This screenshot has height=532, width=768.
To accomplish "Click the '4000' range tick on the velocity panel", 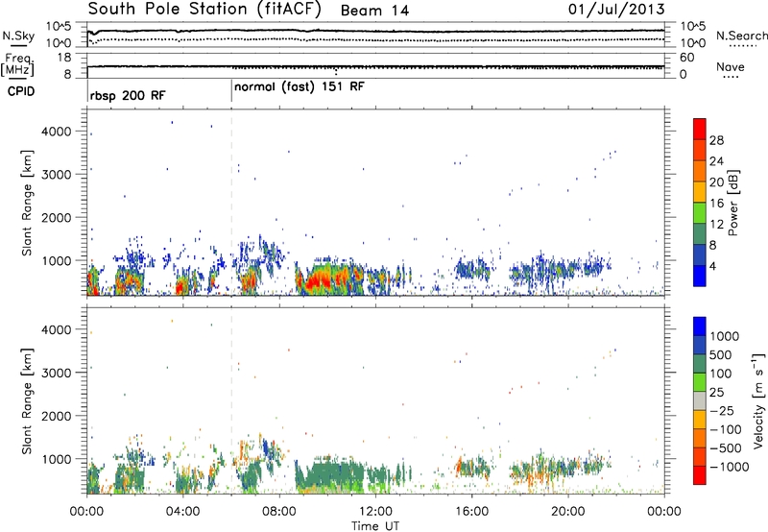I will (57, 329).
